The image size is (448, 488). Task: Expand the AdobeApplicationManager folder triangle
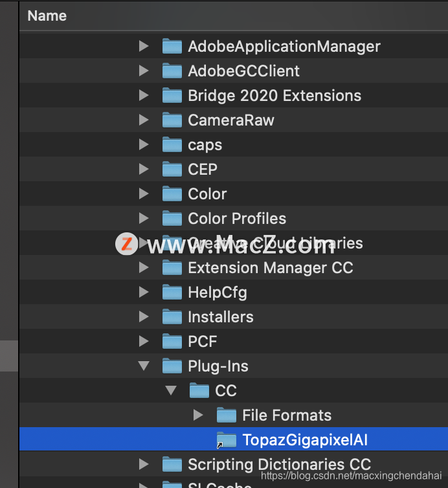click(x=144, y=46)
